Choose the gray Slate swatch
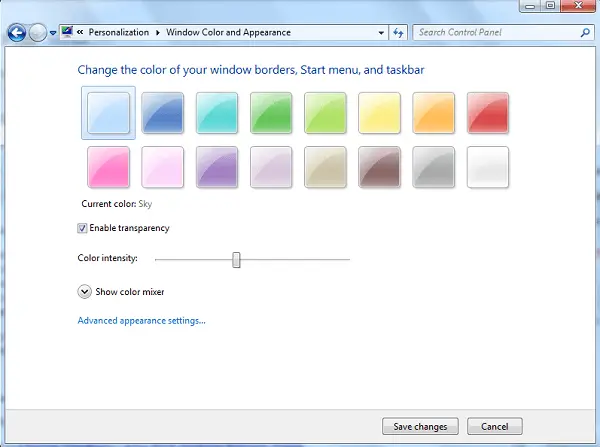Viewport: 600px width, 447px height. (x=434, y=167)
